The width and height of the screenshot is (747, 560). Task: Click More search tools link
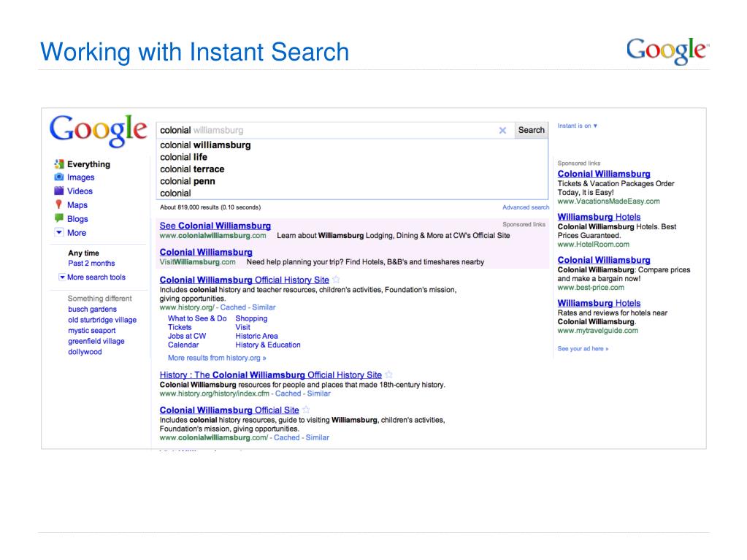96,277
